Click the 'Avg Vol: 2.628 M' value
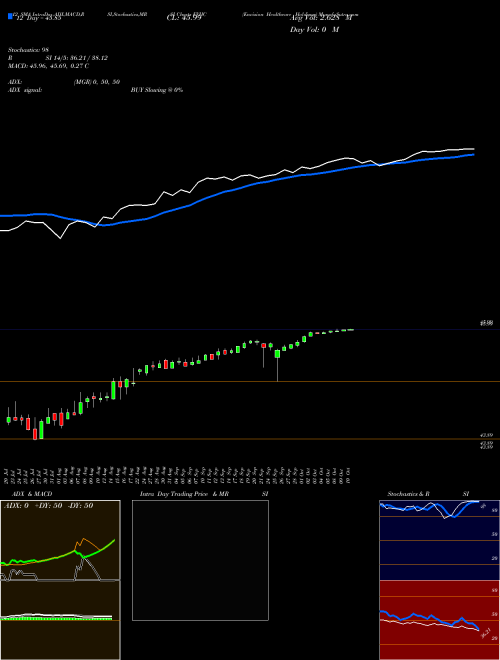The height and width of the screenshot is (660, 500). pos(321,18)
